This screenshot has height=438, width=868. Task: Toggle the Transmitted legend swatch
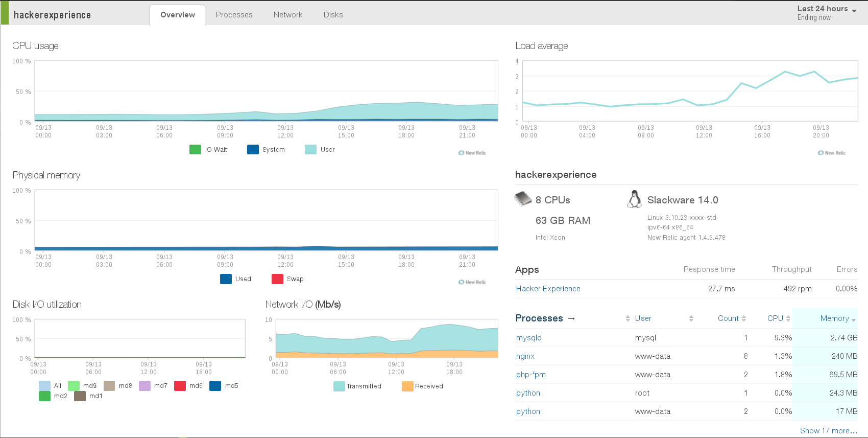tap(339, 386)
